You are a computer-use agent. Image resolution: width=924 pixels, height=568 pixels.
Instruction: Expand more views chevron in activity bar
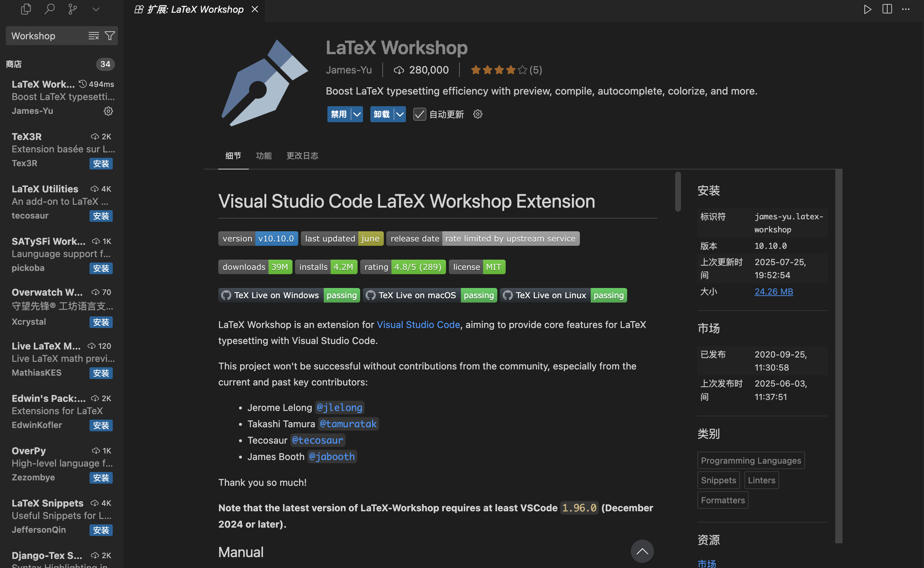click(x=96, y=9)
